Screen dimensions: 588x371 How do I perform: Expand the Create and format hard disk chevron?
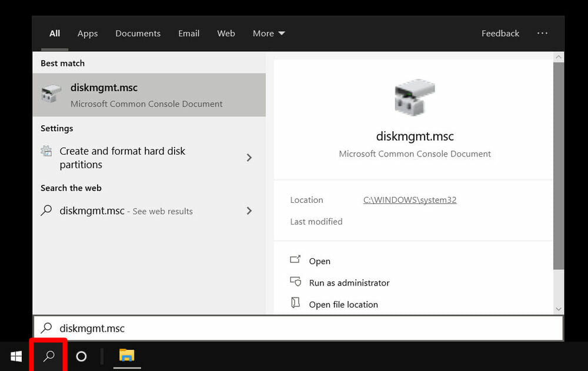[249, 158]
